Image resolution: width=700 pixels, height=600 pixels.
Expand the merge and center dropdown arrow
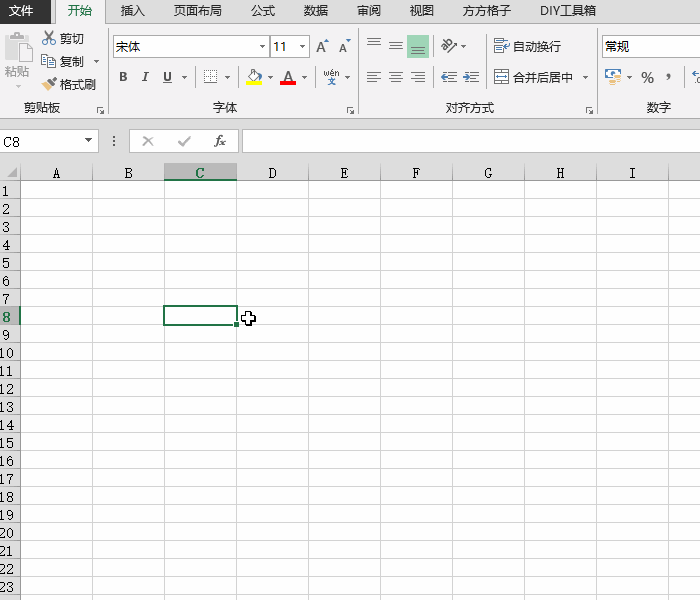coord(585,77)
